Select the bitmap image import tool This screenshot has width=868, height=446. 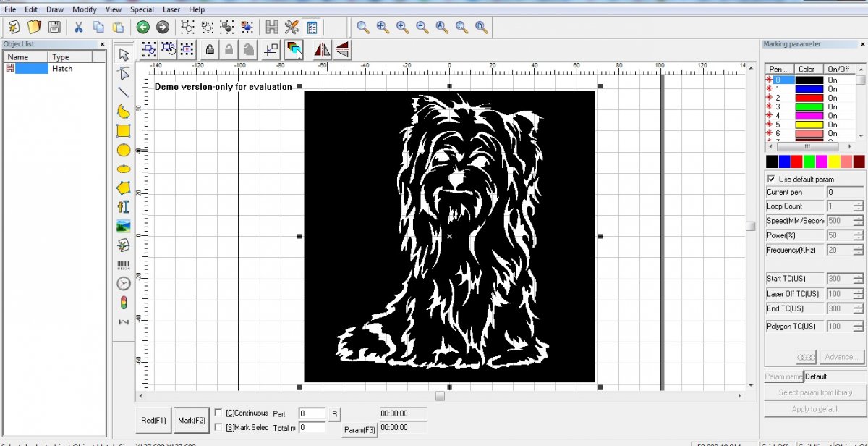point(124,226)
